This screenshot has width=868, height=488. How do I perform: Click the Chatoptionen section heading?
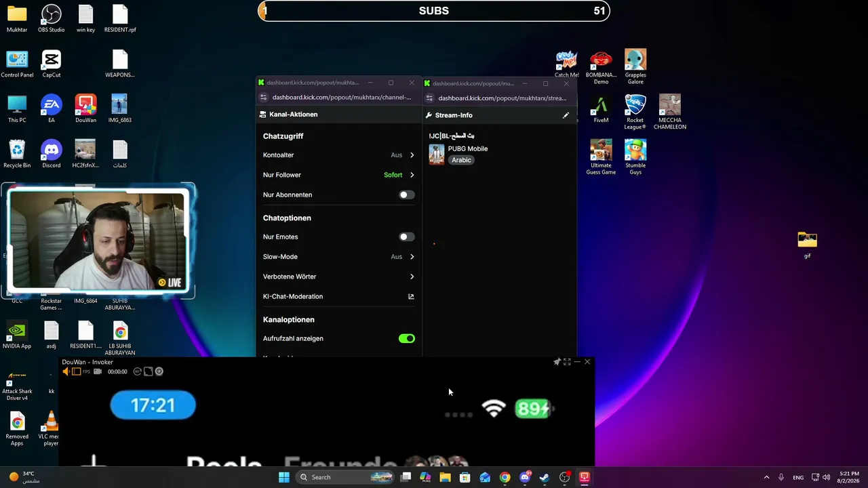click(287, 218)
